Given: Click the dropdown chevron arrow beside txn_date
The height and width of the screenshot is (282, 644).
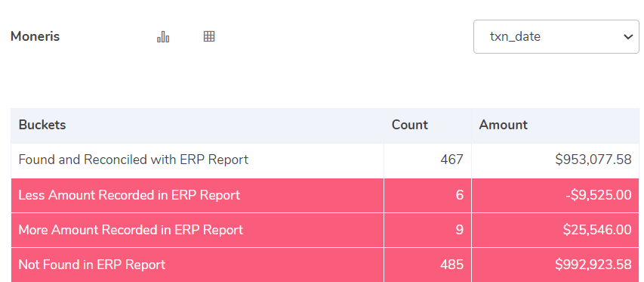Looking at the screenshot, I should tap(628, 36).
